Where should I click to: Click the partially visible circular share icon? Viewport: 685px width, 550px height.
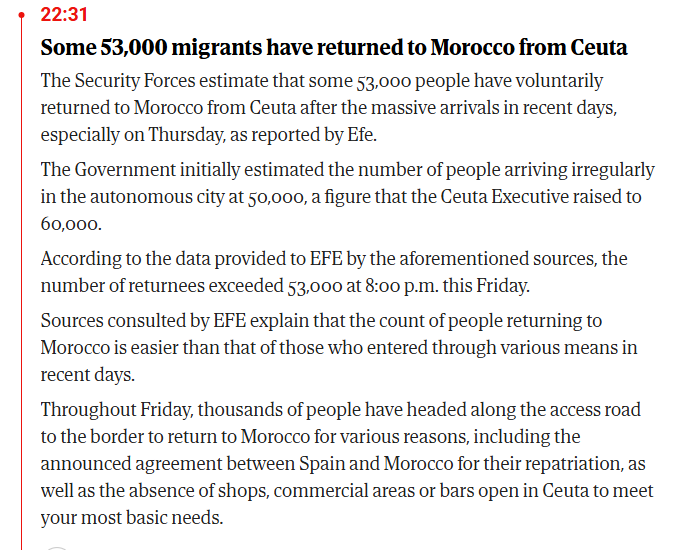coord(57,548)
